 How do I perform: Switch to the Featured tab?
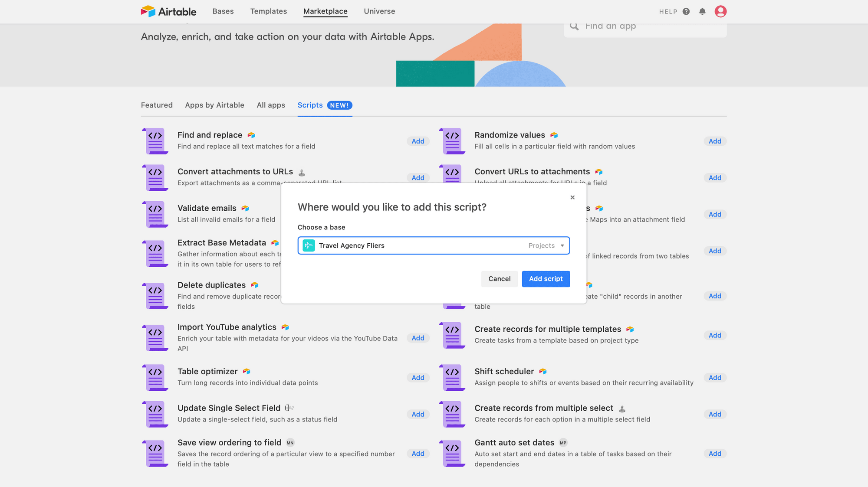point(157,105)
